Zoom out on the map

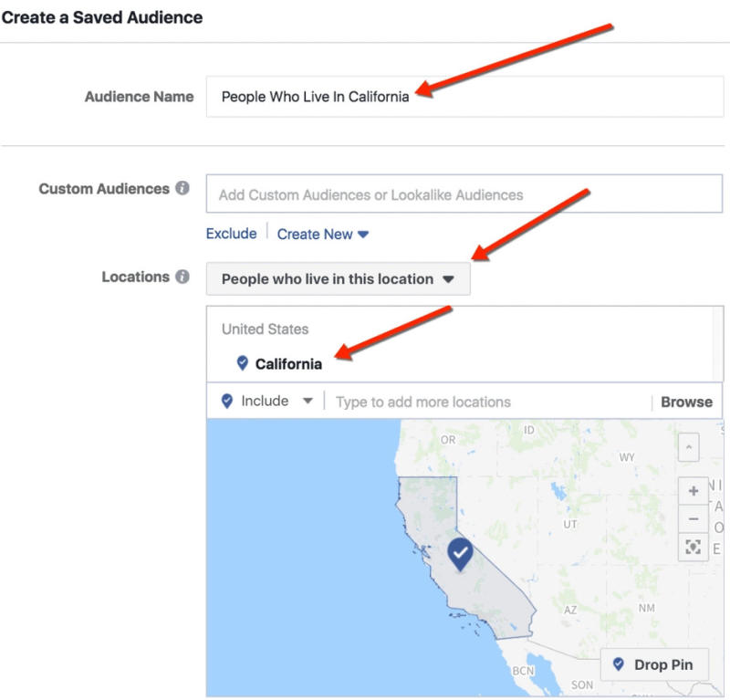693,518
